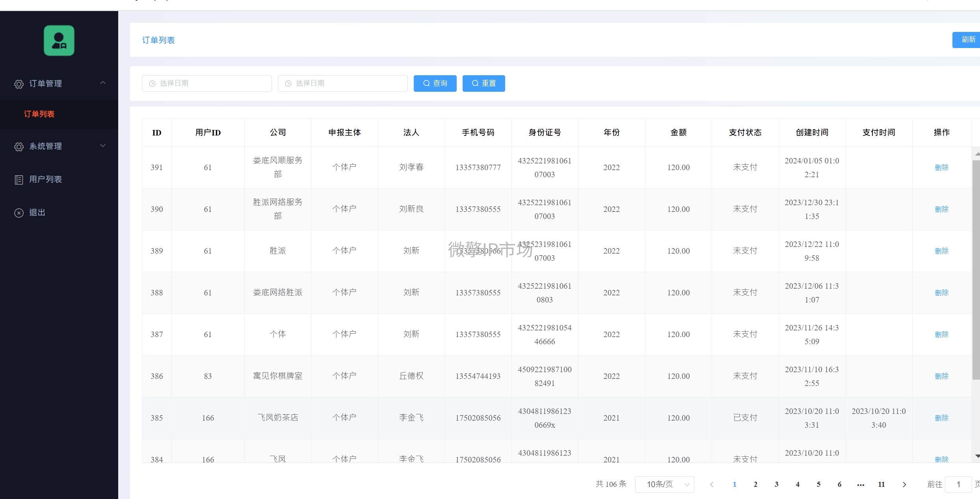Click the 用户ID column header
Viewport: 980px width, 499px height.
[x=208, y=132]
